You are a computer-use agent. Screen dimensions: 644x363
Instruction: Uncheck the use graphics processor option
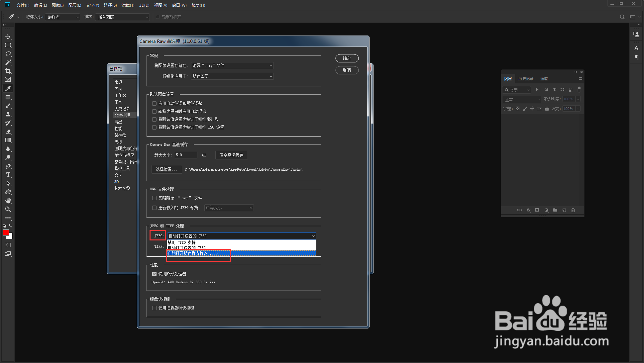pyautogui.click(x=154, y=274)
